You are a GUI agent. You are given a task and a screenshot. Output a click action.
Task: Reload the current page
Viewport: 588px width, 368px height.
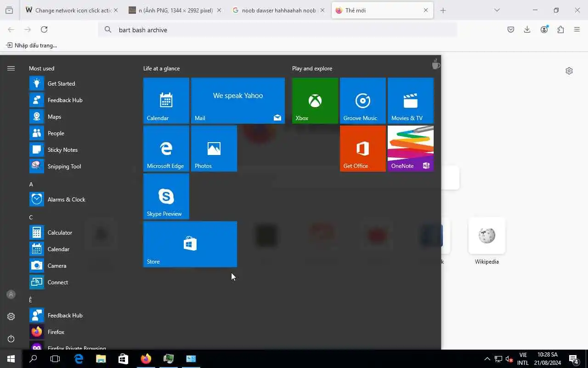(x=44, y=29)
